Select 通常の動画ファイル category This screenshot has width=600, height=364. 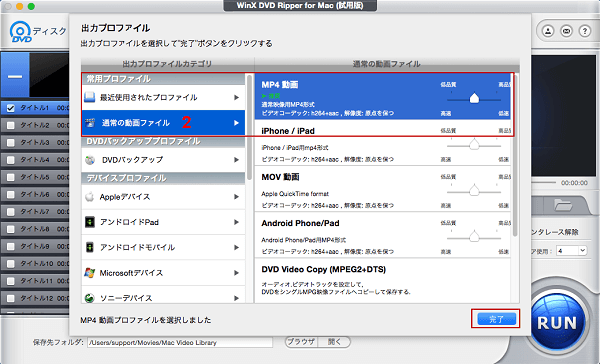tap(163, 123)
